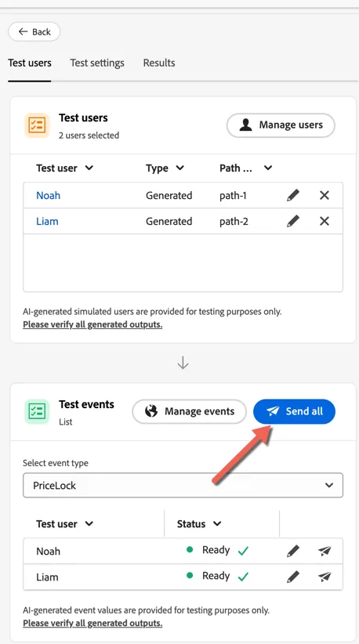The image size is (359, 644).
Task: Click Generated type in Noah's row
Action: click(x=169, y=196)
